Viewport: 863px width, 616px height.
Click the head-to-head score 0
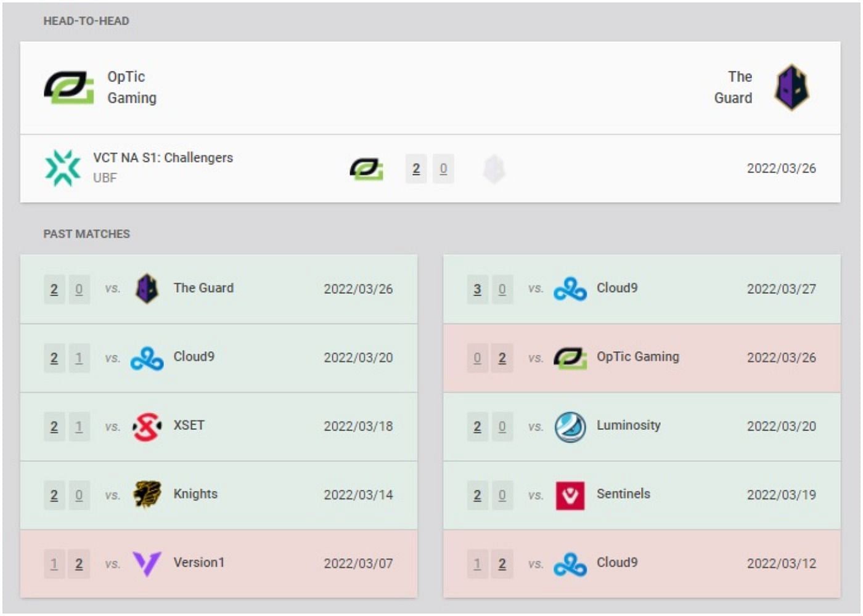pos(443,169)
